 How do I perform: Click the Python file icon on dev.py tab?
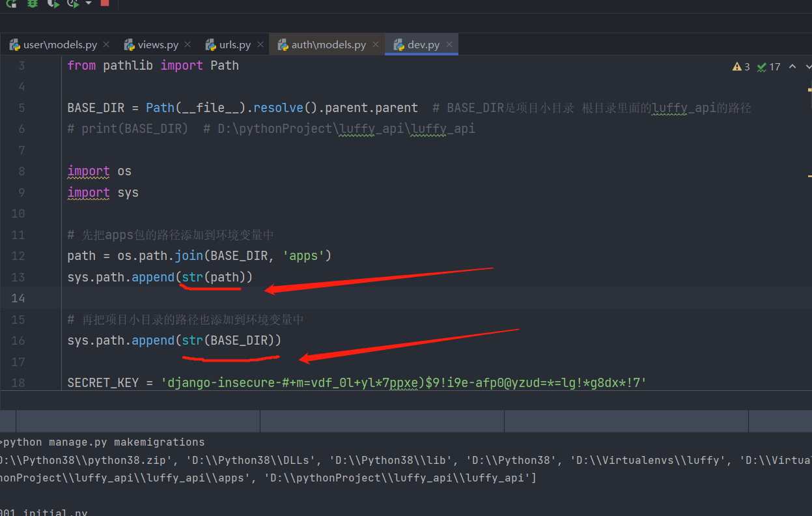399,45
